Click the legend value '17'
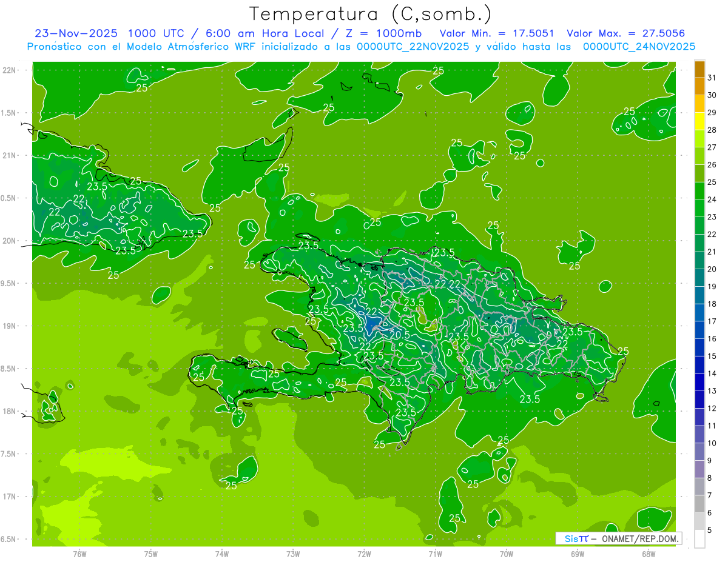 coord(712,321)
